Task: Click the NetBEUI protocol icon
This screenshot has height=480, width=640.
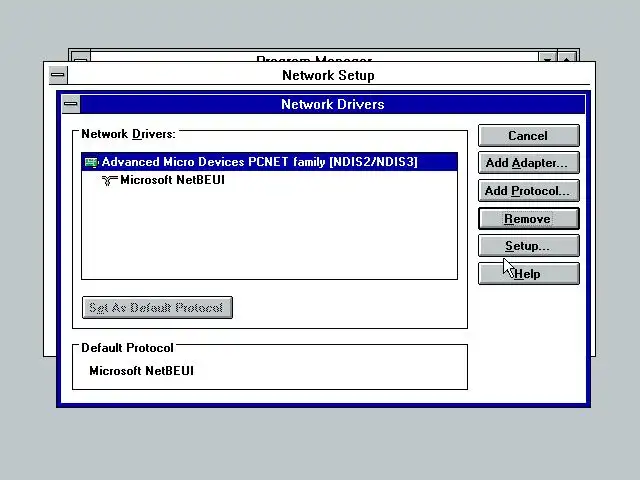Action: 109,180
